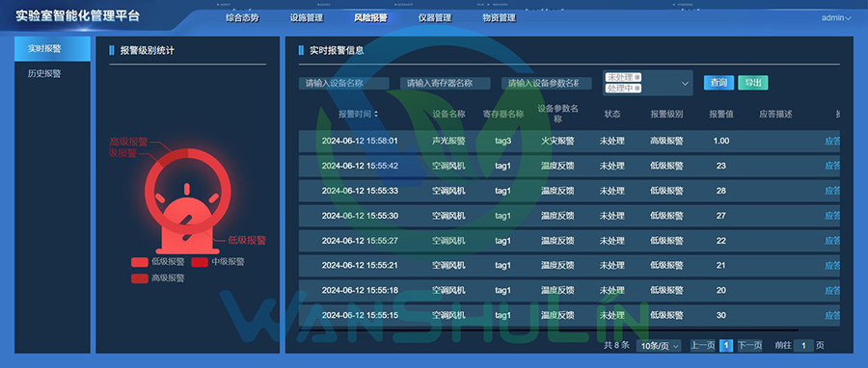Click the 查询 button
The width and height of the screenshot is (868, 368).
click(719, 83)
